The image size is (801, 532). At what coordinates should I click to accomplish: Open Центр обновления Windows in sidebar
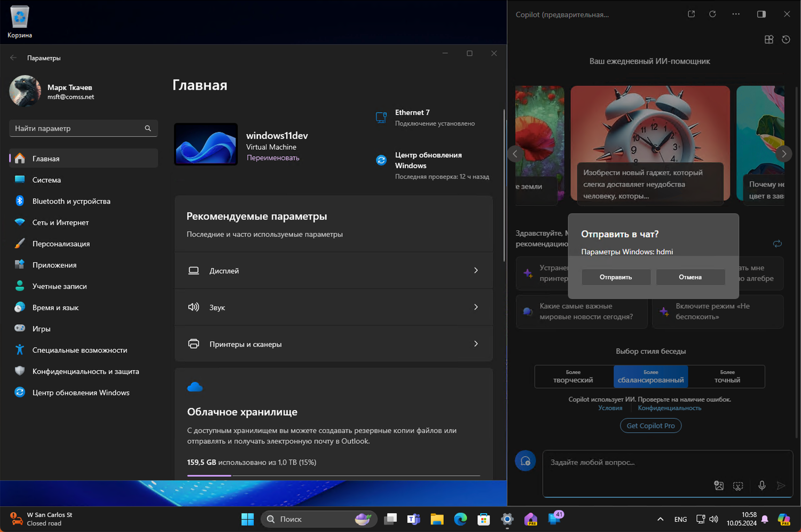click(x=84, y=393)
